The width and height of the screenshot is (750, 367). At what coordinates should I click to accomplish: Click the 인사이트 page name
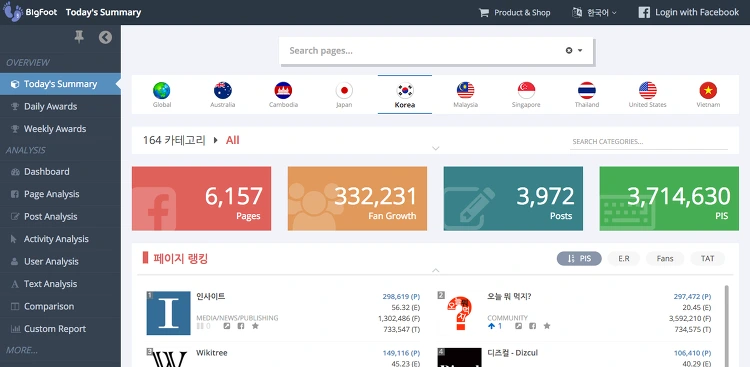pyautogui.click(x=210, y=297)
